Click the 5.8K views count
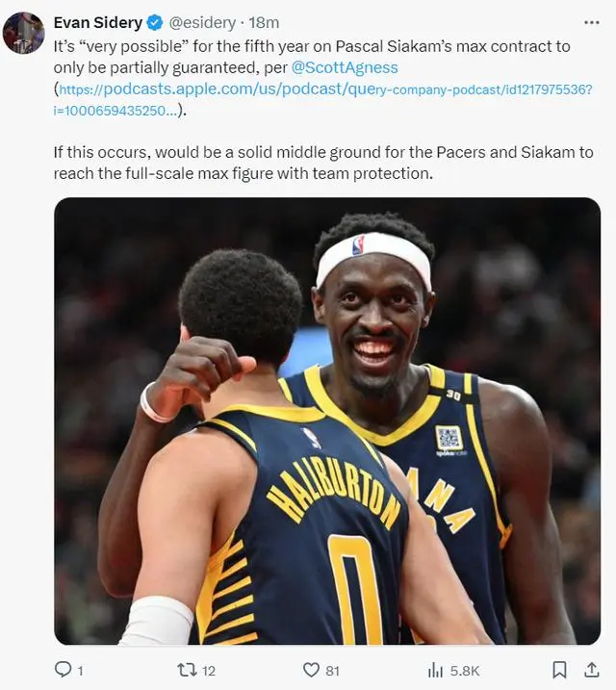Screen dimensions: 616x690 [465, 671]
